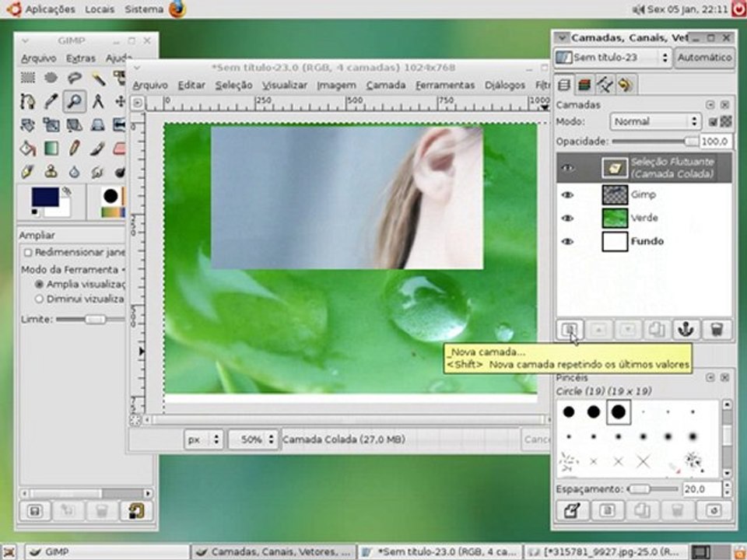This screenshot has width=747, height=560.
Task: Open Editar menu in image window
Action: (x=191, y=86)
